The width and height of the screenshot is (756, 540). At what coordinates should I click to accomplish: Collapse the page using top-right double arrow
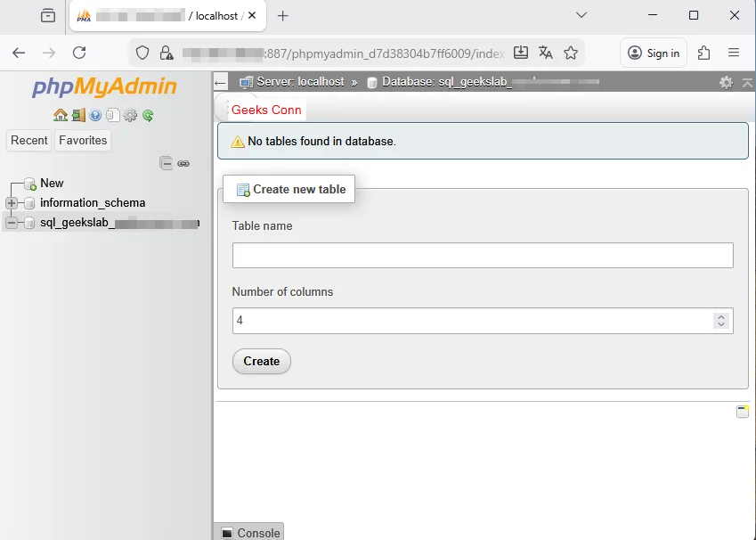[x=748, y=82]
